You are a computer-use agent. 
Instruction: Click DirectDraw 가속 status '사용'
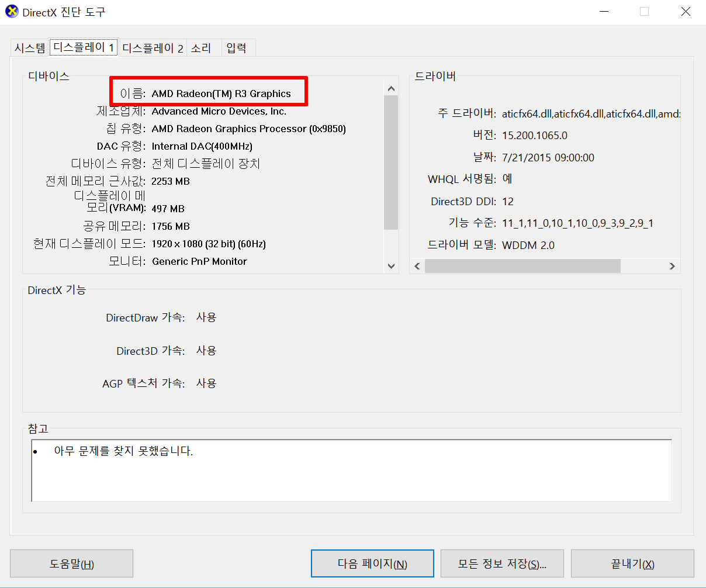pos(206,317)
